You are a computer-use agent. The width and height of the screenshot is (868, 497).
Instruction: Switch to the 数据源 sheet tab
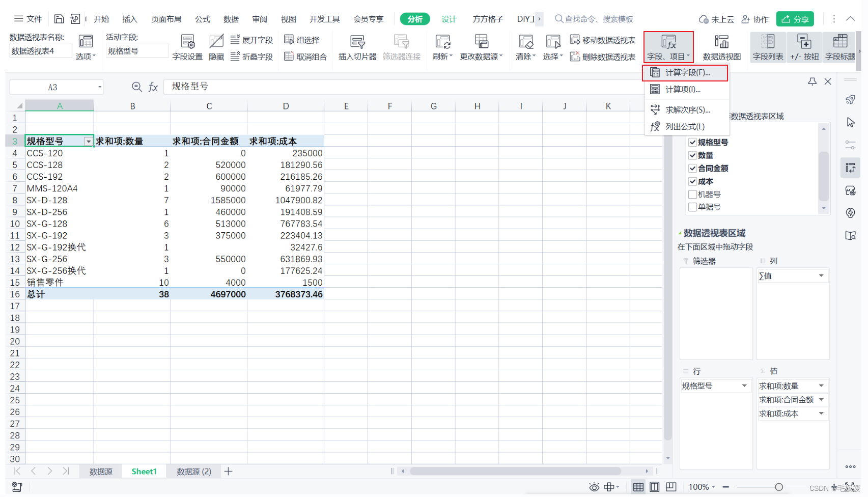(x=101, y=472)
